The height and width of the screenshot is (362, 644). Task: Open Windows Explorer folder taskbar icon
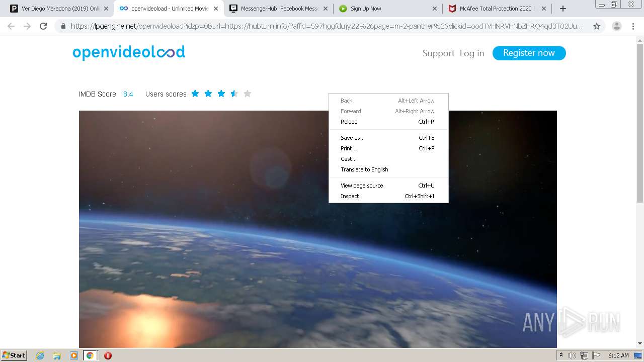(x=57, y=355)
